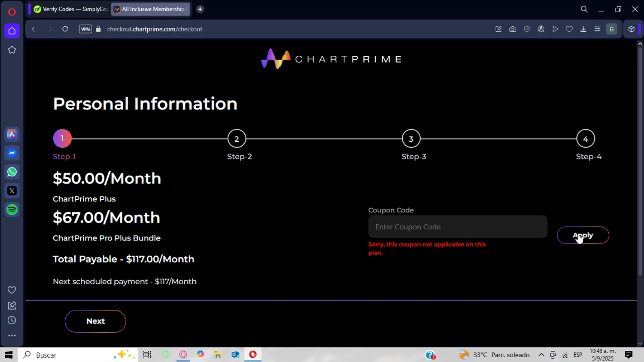This screenshot has width=644, height=362.
Task: Open the Opera menu logo
Action: [12, 12]
